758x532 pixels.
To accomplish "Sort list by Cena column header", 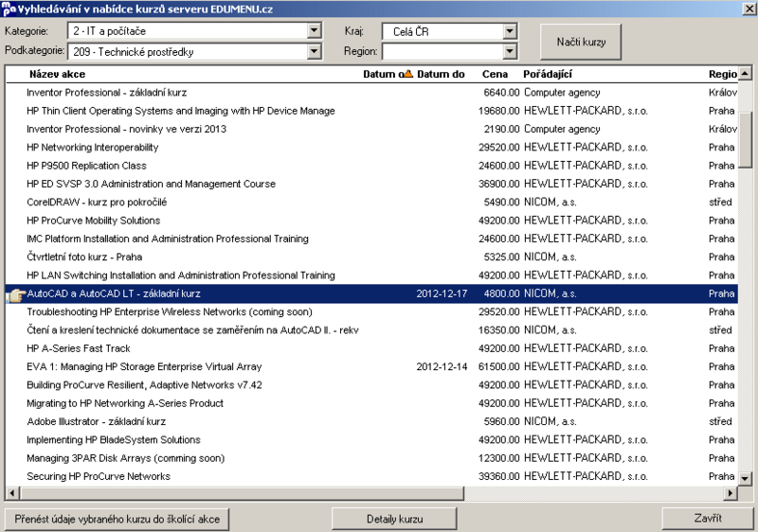I will click(495, 74).
